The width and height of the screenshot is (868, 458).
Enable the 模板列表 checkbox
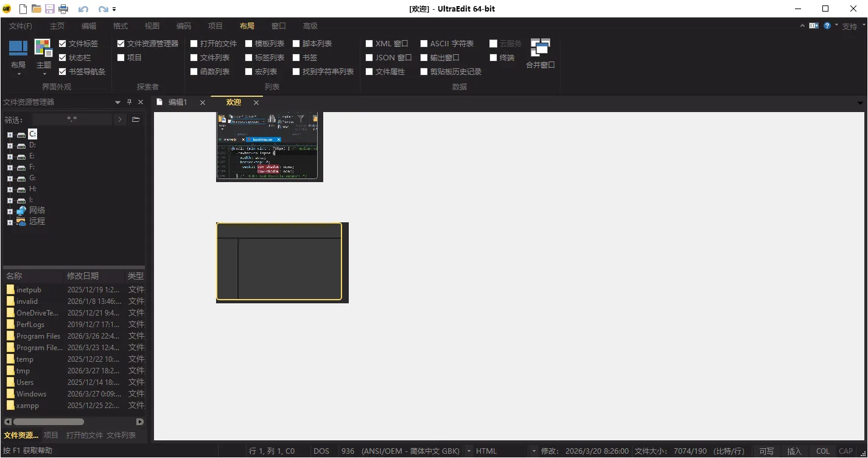coord(248,44)
